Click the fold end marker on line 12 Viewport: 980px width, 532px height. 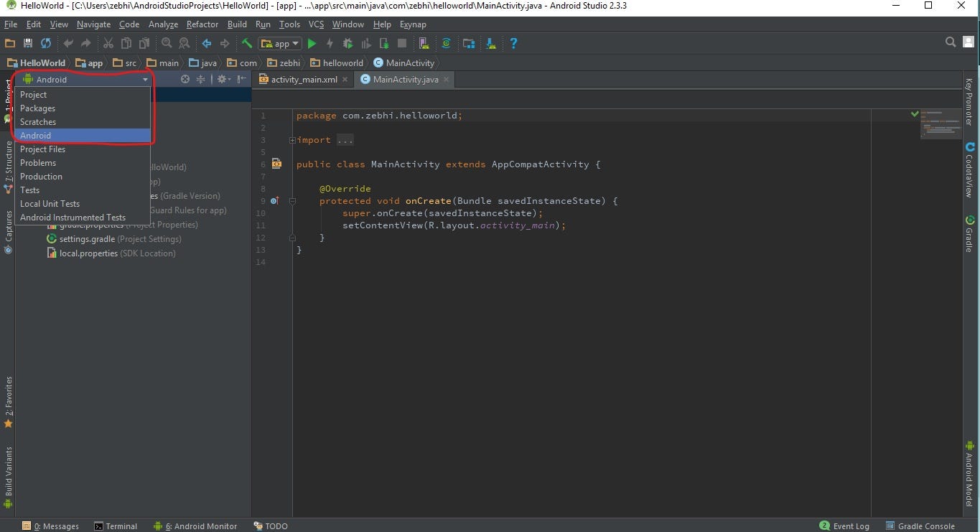(292, 238)
